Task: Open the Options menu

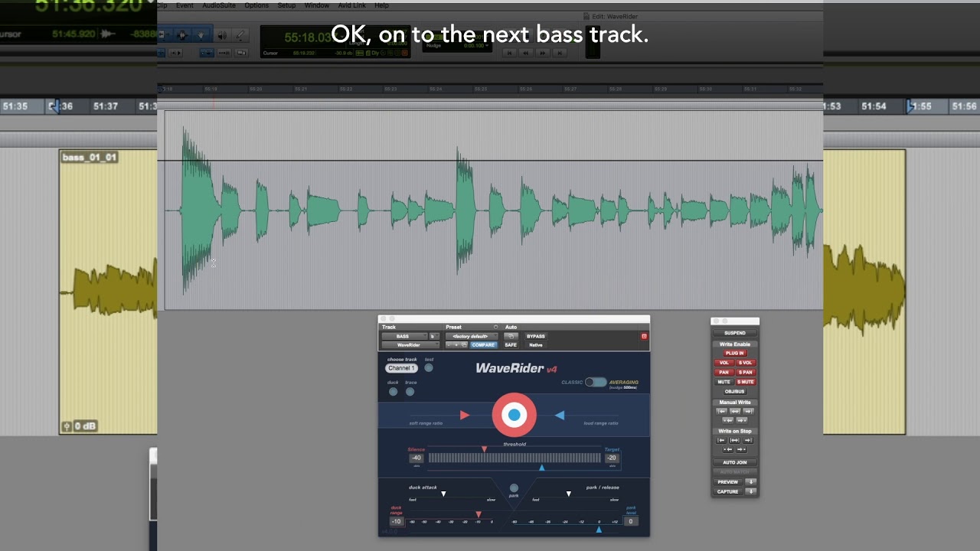Action: click(256, 5)
